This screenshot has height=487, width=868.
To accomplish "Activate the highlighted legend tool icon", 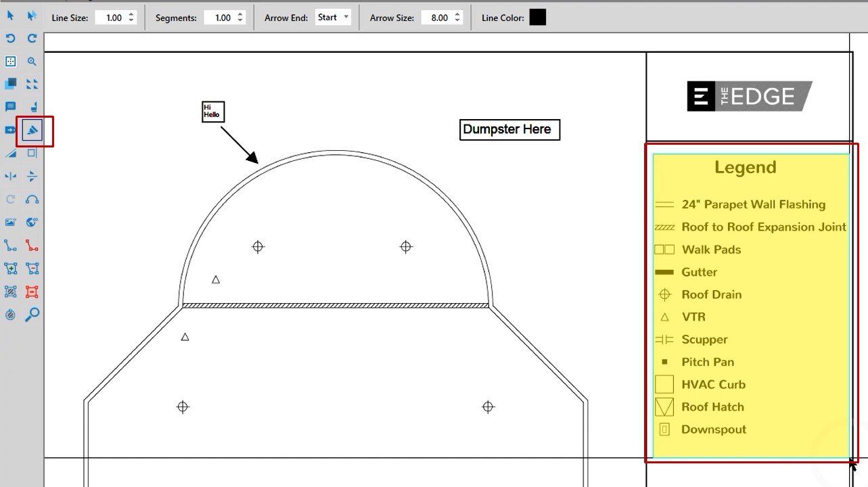I will coord(32,130).
